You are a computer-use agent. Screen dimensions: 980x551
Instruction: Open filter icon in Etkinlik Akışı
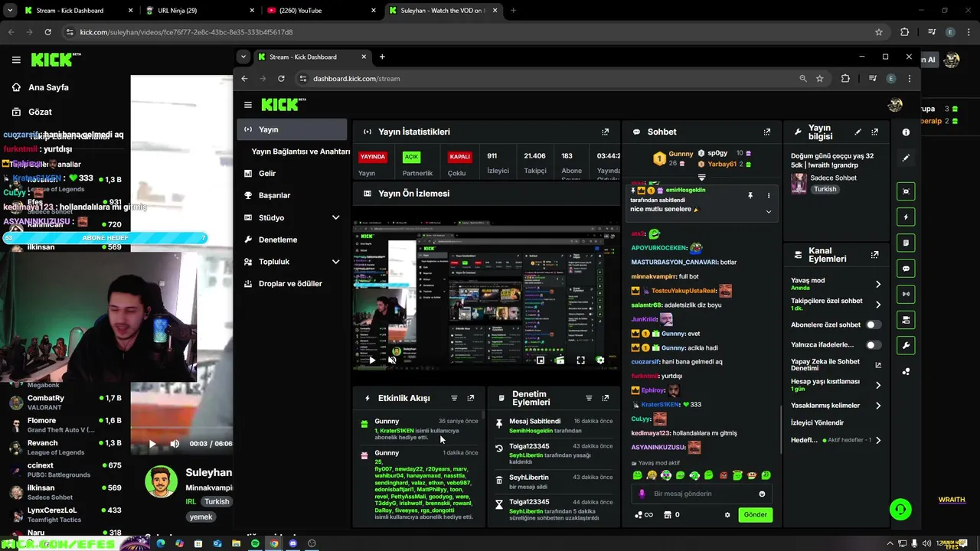(x=454, y=398)
